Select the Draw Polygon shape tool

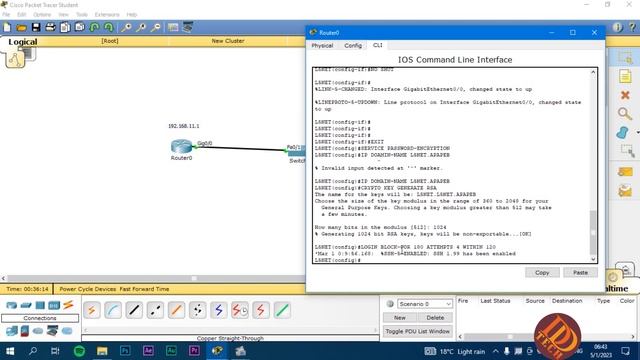coord(622,133)
